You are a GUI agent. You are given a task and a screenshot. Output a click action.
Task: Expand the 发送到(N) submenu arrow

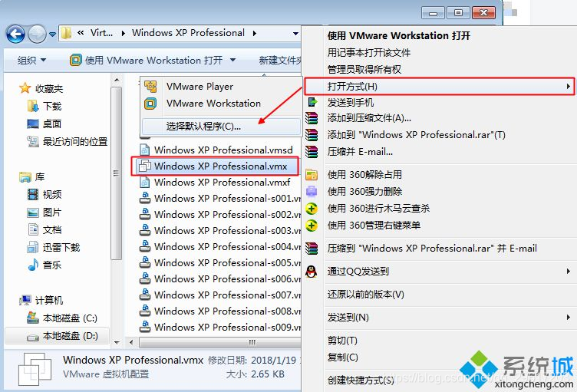pos(569,318)
